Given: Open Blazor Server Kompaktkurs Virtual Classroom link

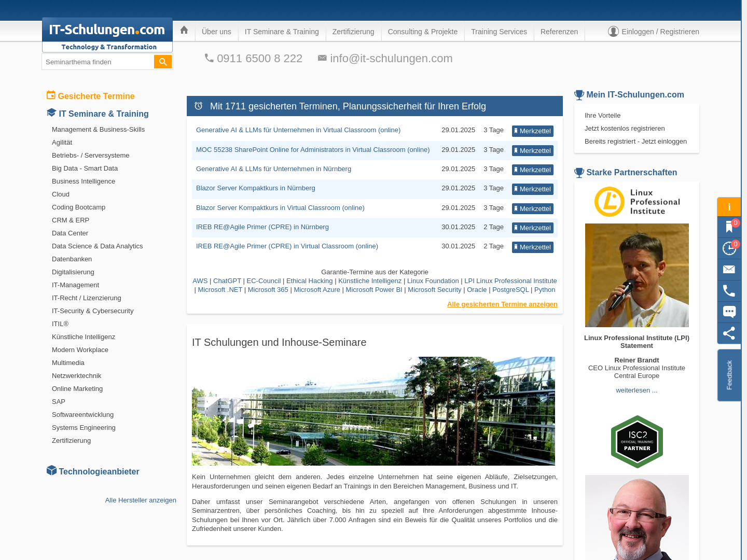Looking at the screenshot, I should [280, 208].
